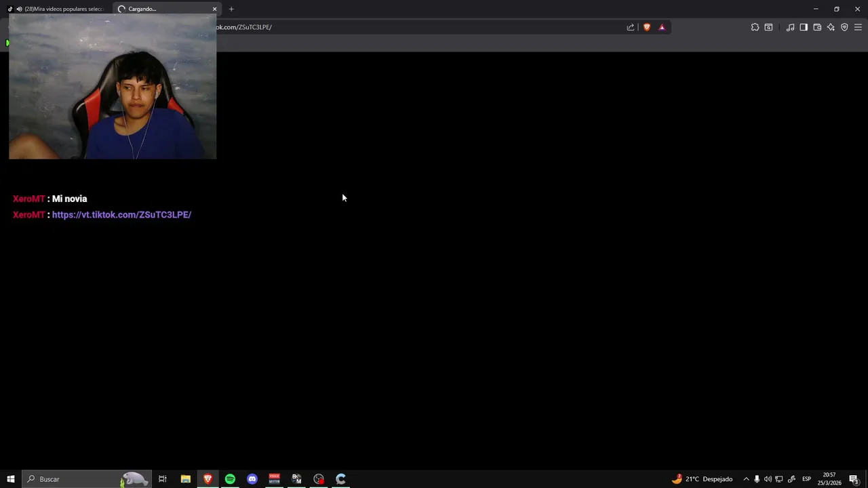
Task: Restore down the browser window
Action: [836, 9]
